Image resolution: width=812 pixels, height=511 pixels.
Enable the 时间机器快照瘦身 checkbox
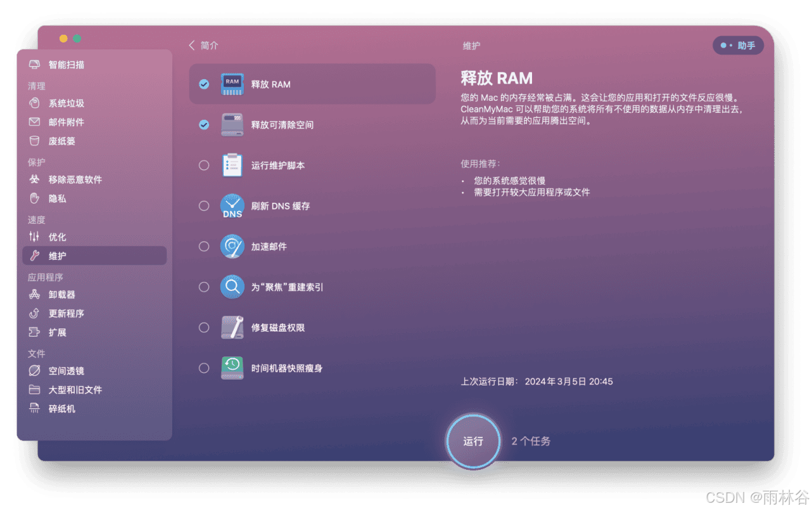(x=204, y=368)
